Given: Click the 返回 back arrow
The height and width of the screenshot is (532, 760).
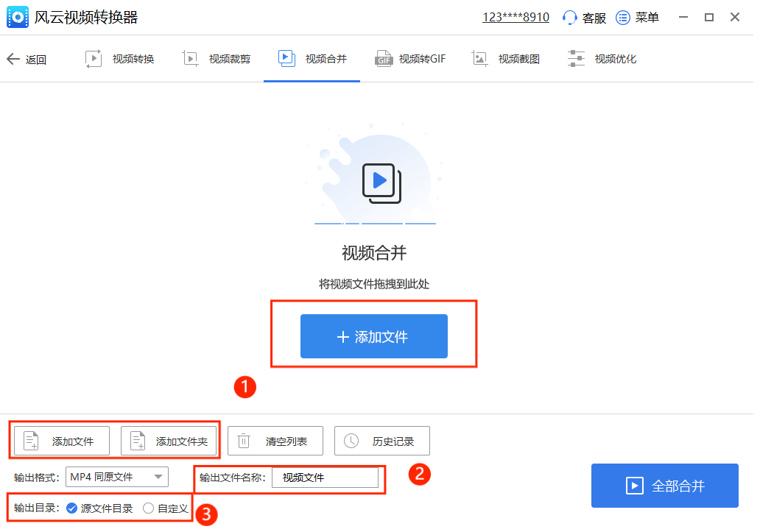Looking at the screenshot, I should [x=13, y=58].
